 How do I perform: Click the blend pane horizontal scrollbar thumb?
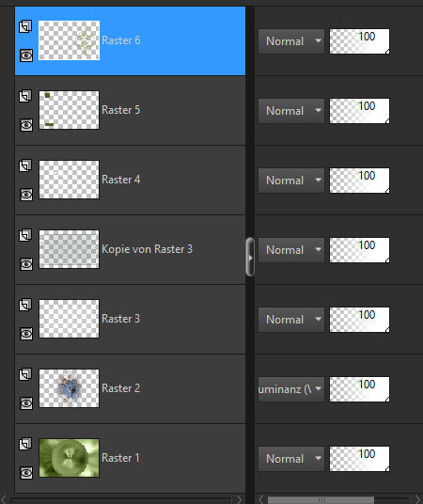[x=321, y=500]
